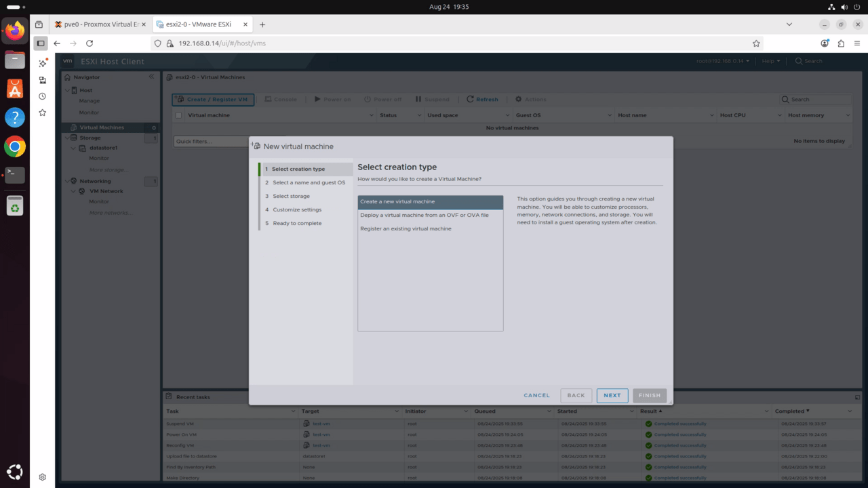This screenshot has width=868, height=488.
Task: Open the system volume indicator
Action: point(845,7)
